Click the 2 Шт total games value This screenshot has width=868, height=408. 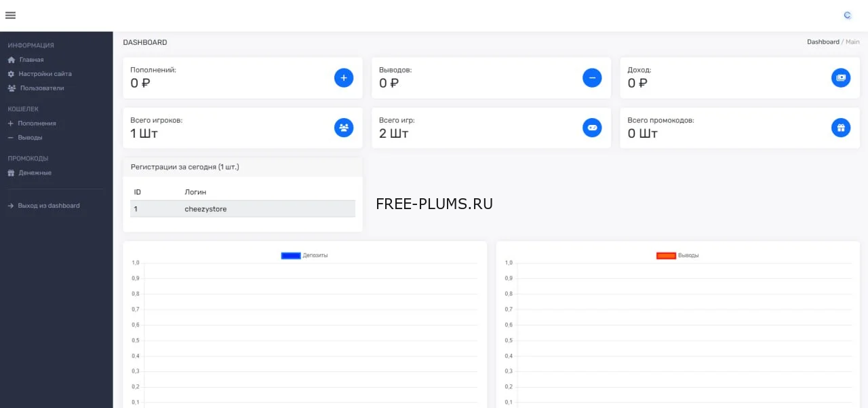(x=394, y=133)
